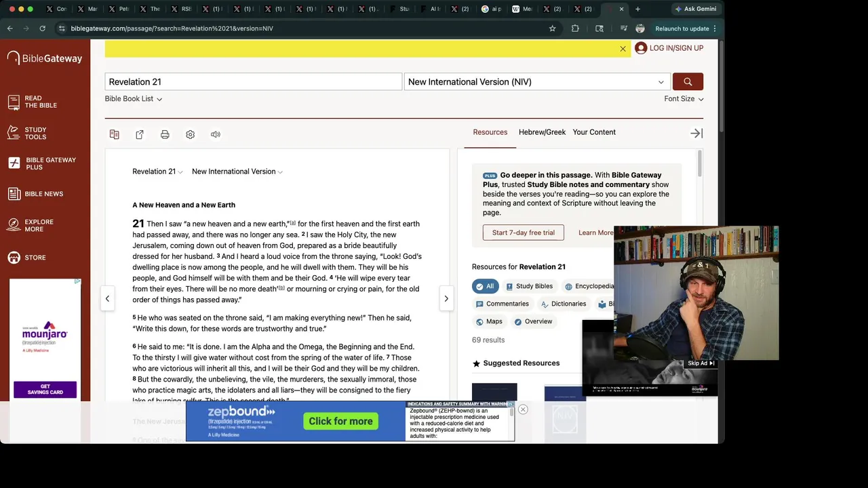Click the passage search field with Revelation 21
Screen dimensions: 868x488
coord(254,81)
